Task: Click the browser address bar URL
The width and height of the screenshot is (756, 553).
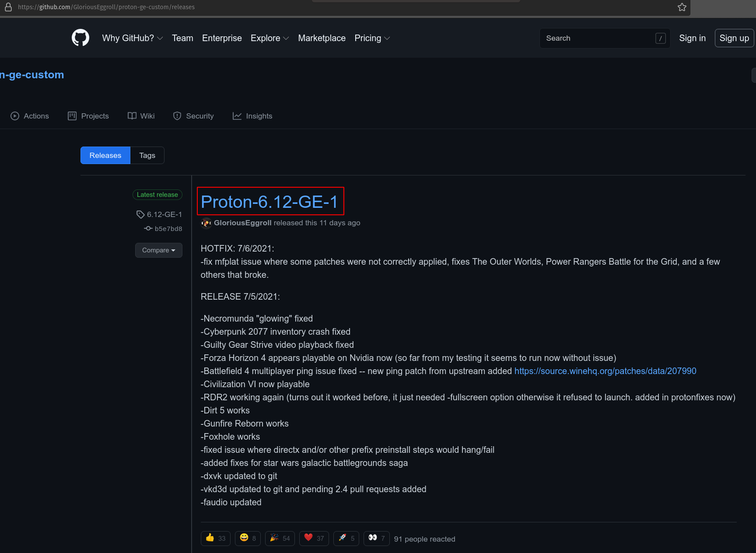Action: point(106,7)
